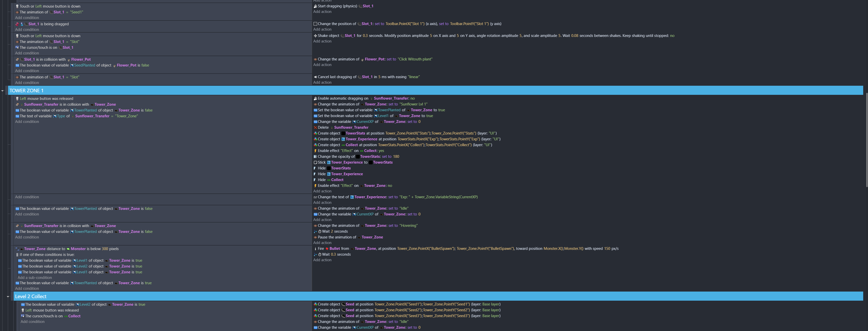Click 'Add action' below Wait 0.3 seconds
Viewport: 868px width, 331px height.
pos(322,260)
